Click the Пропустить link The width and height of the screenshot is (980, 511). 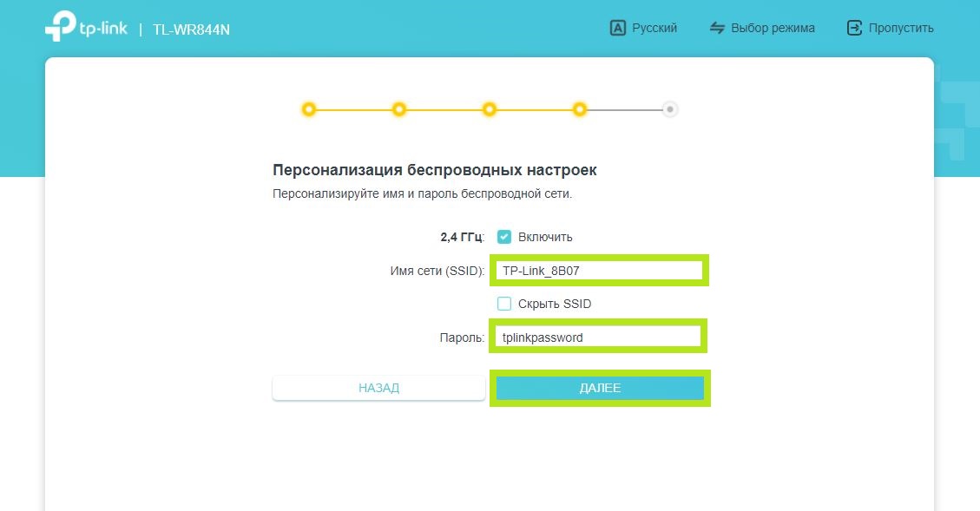(x=901, y=29)
